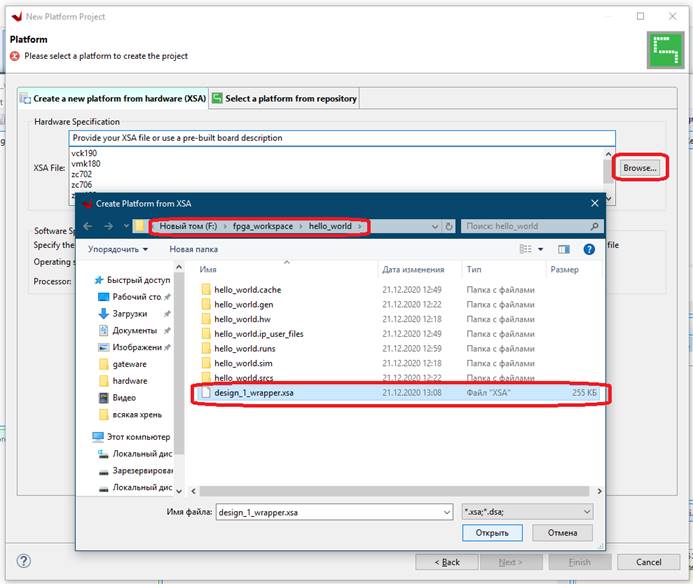The image size is (693, 584).
Task: Click the Back arrow in file dialog
Action: pos(88,226)
